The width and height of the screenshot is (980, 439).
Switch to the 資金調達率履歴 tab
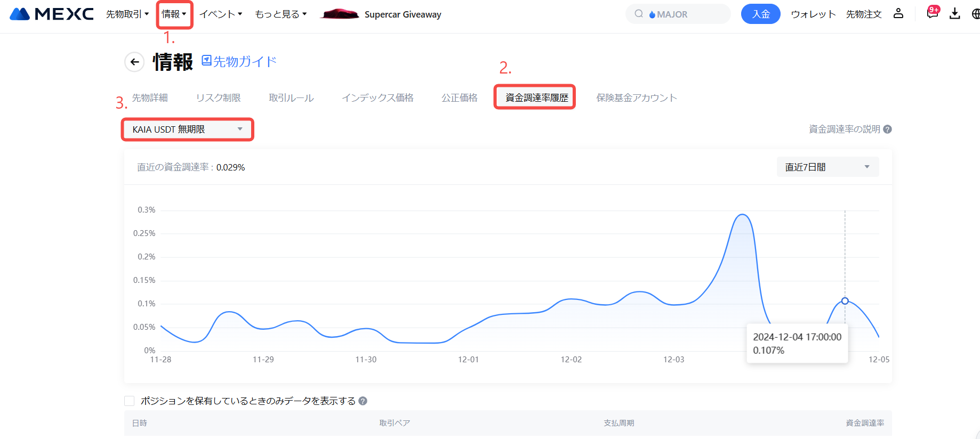(536, 97)
